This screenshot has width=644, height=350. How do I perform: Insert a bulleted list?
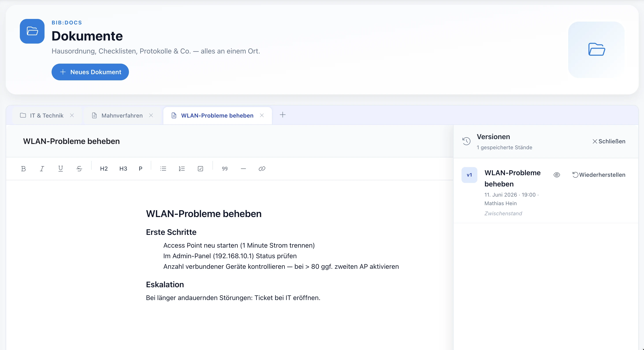(x=163, y=169)
